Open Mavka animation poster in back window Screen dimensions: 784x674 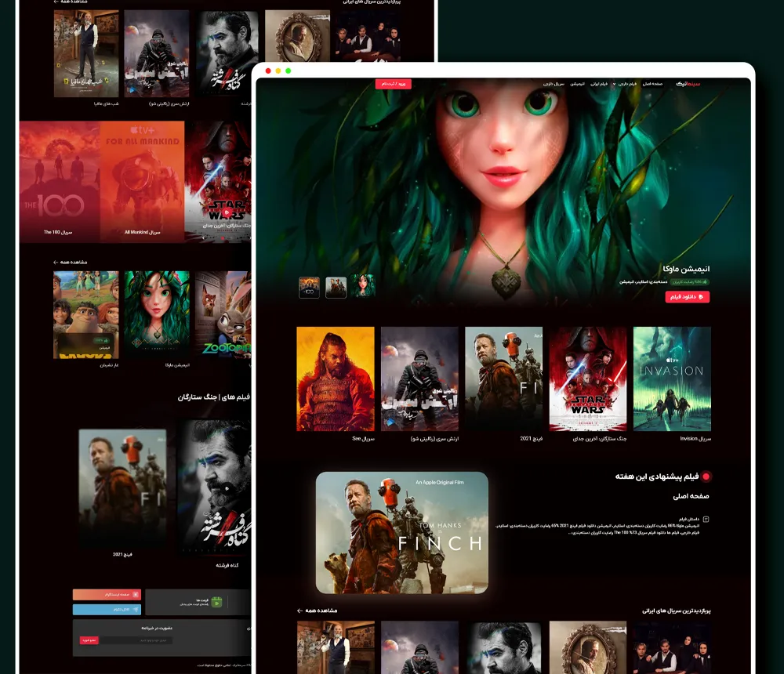157,315
